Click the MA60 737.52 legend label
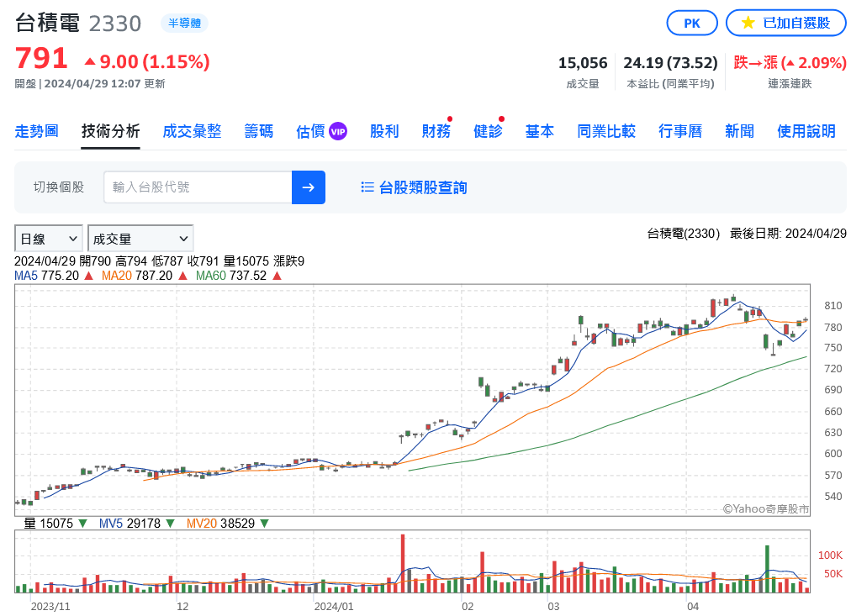The image size is (851, 616). 239,276
